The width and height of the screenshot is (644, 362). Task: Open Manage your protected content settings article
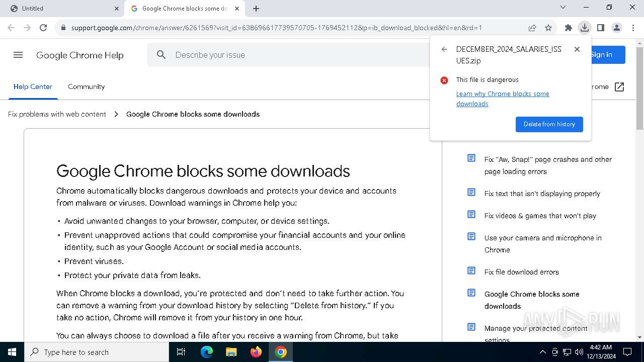536,333
